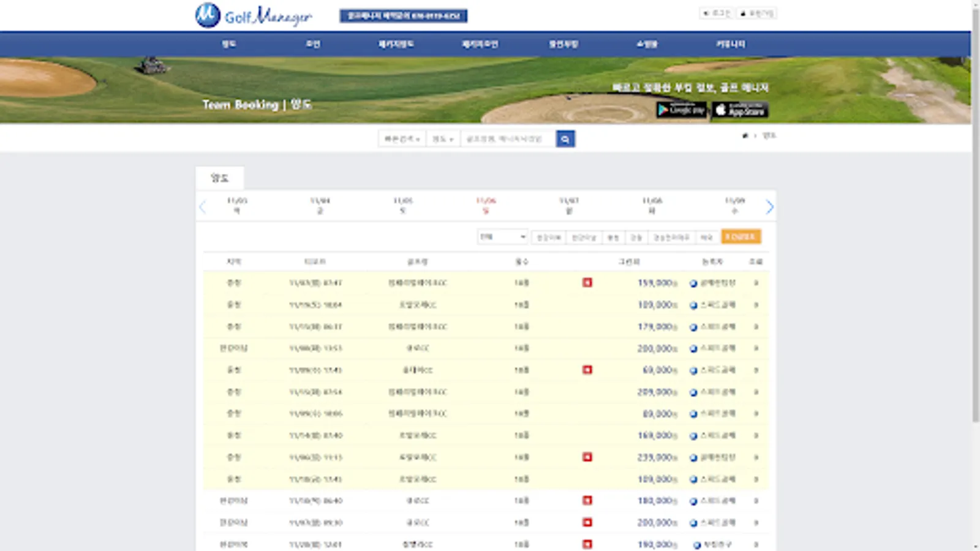This screenshot has width=980, height=551.
Task: Select the red 11/06 date tab
Action: (486, 206)
